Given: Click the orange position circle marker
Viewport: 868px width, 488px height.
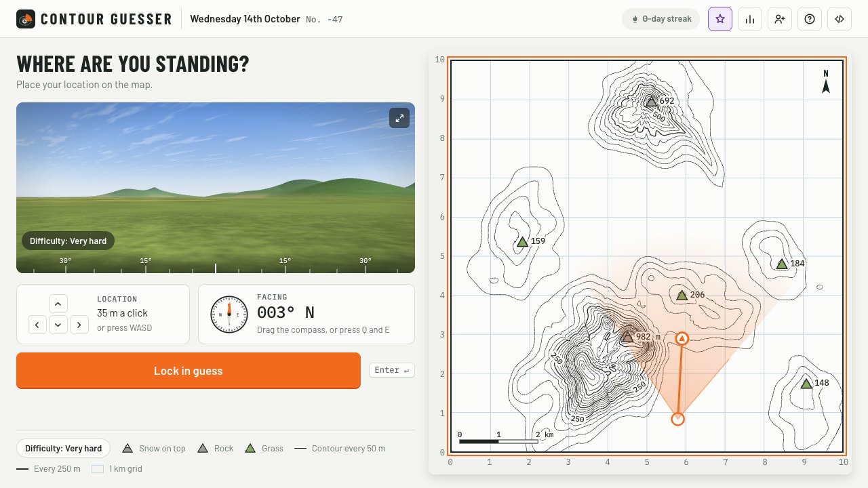Looking at the screenshot, I should pos(677,419).
